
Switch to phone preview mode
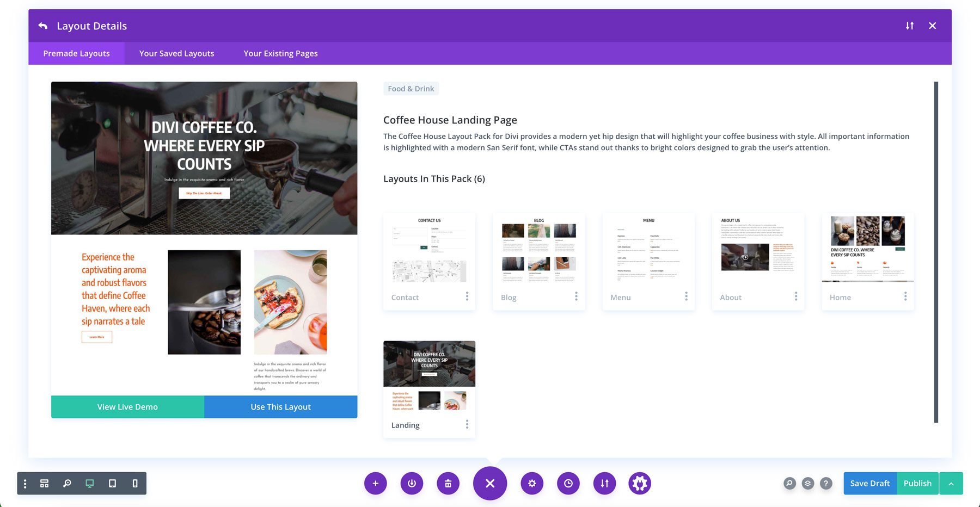coord(134,483)
